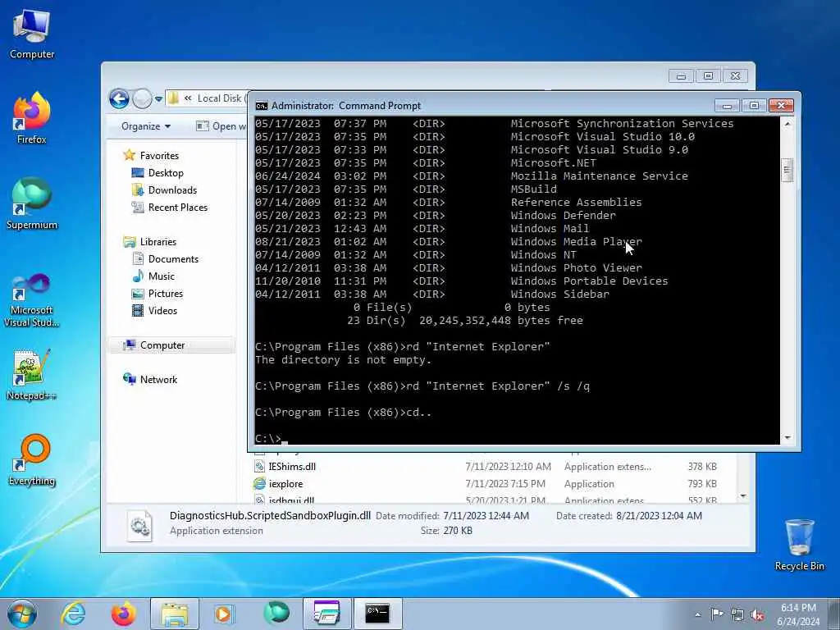Open the Firefox desktop shortcut
840x630 pixels.
click(x=32, y=118)
